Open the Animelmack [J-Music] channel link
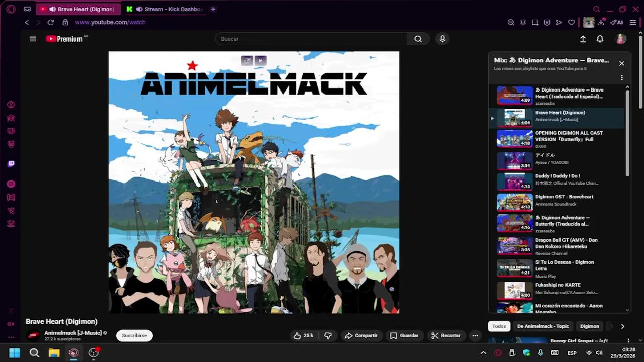Viewport: 644px width, 362px height. (x=73, y=333)
